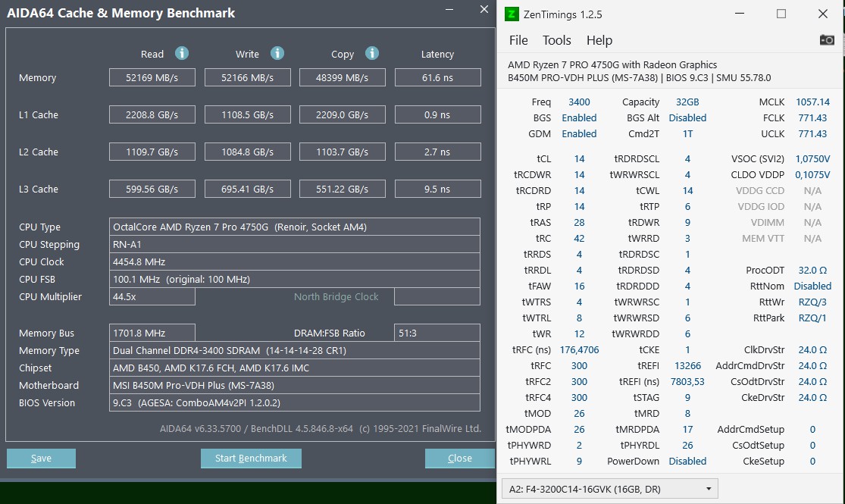Screen dimensions: 845x504
Task: Click the CPU Clock 4454.8 MHz field
Action: click(x=294, y=262)
